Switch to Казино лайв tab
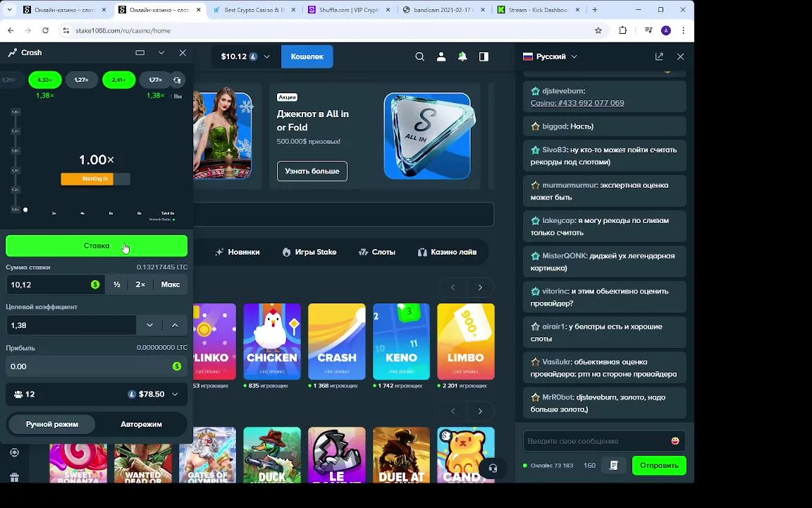The height and width of the screenshot is (508, 812). tap(447, 252)
